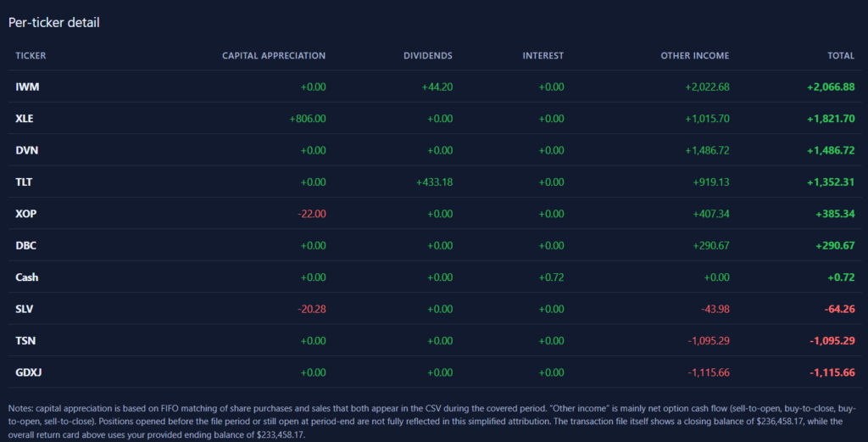Viewport: 868px width, 442px height.
Task: Select the Cash row label
Action: 26,277
